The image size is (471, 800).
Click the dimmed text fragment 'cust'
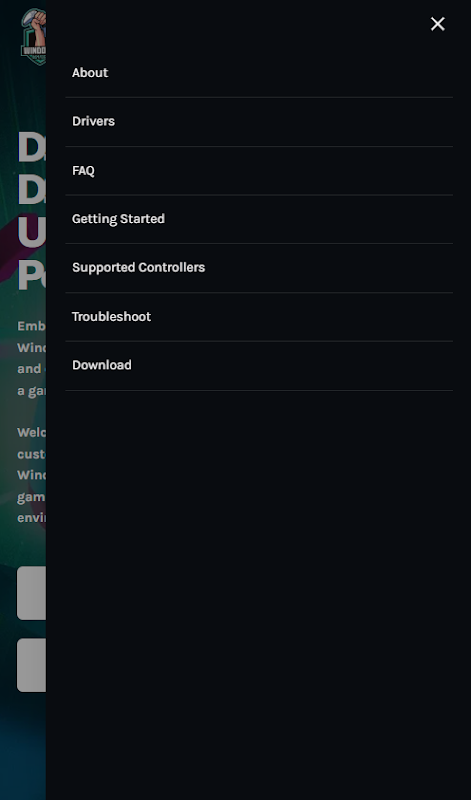(32, 454)
